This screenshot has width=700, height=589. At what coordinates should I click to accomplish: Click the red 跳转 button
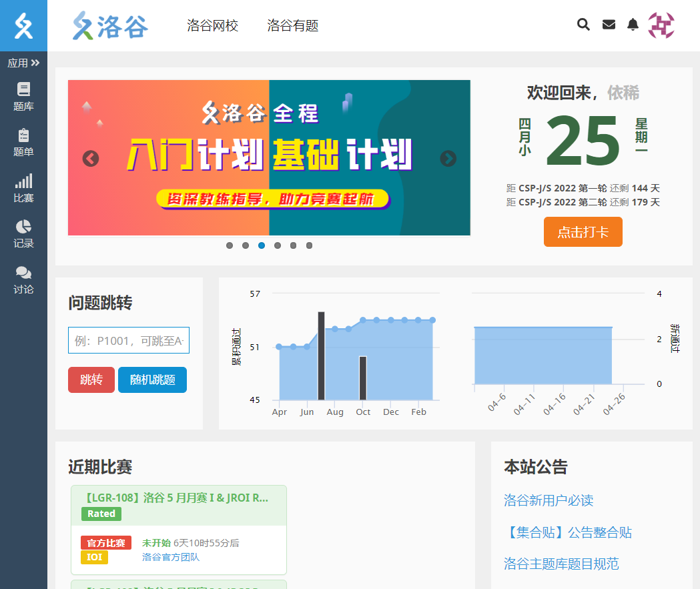tap(91, 380)
